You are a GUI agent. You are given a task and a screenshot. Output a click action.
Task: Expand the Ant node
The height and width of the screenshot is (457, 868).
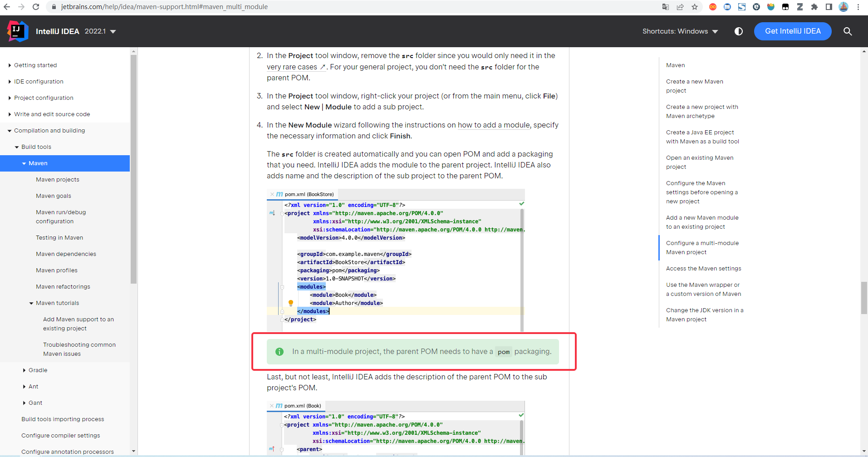[24, 387]
